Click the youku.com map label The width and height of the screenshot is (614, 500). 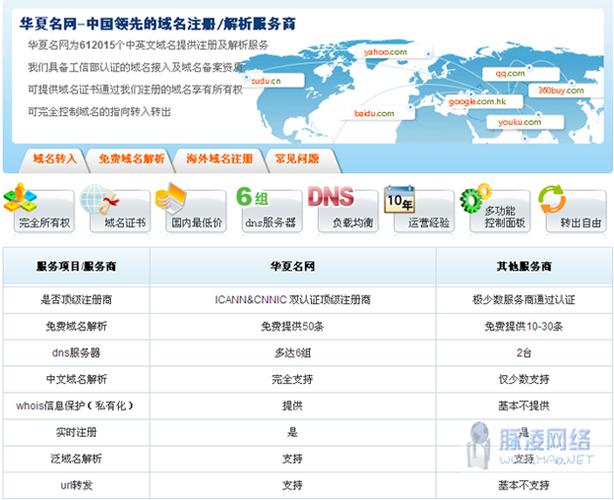coord(520,122)
